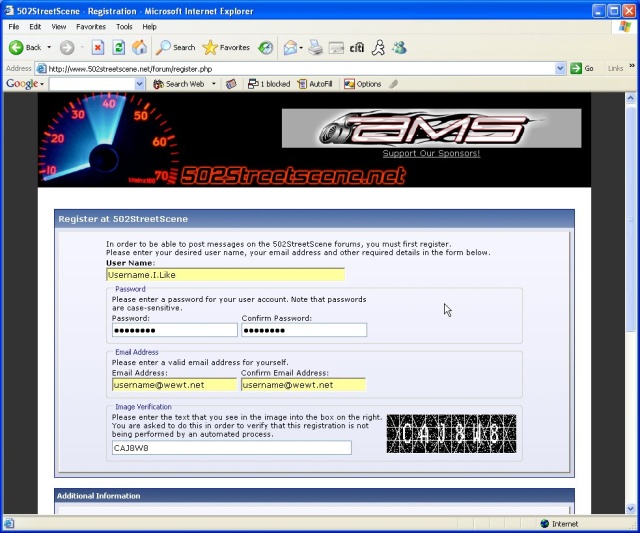The image size is (640, 533).
Task: Click the citi toolbar icon
Action: tap(356, 48)
